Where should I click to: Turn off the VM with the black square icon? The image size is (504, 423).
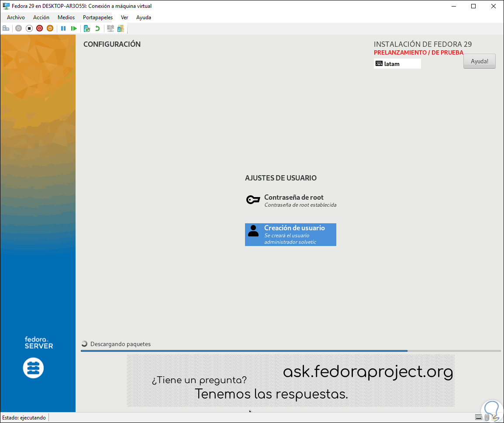pos(29,29)
